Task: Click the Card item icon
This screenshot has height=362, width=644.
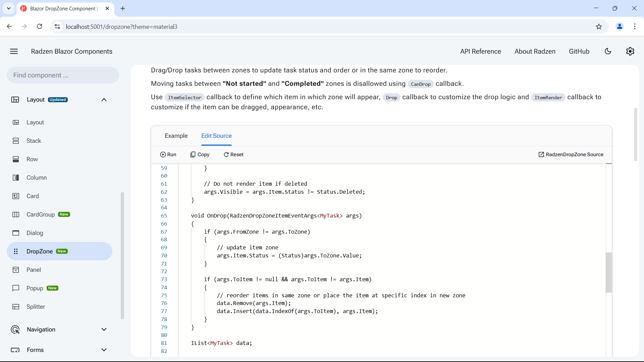Action: (x=16, y=196)
